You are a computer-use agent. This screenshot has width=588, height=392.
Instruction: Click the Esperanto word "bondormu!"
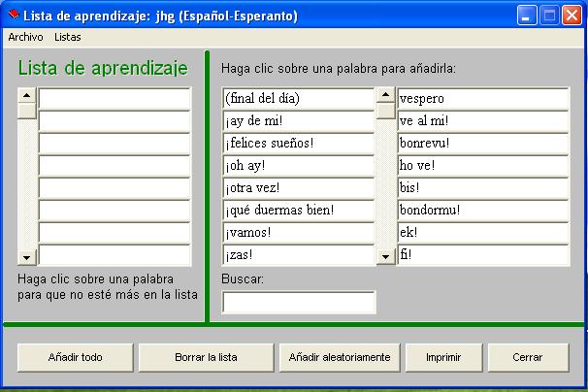[x=483, y=211]
